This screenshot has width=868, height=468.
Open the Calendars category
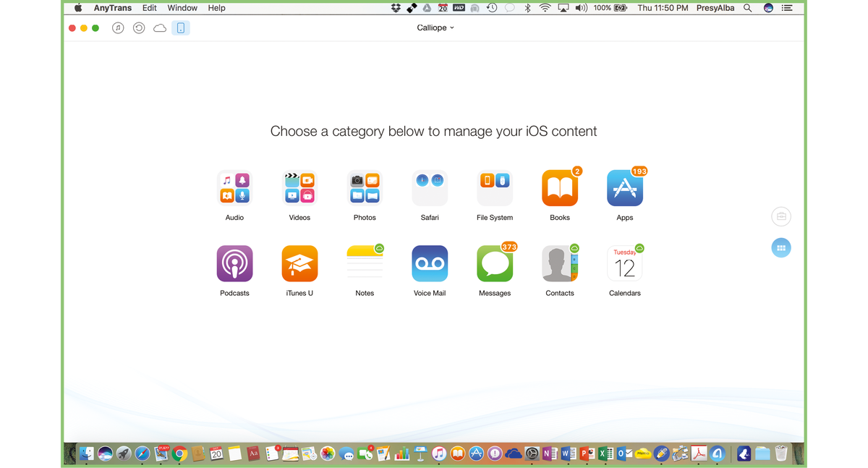coord(625,263)
